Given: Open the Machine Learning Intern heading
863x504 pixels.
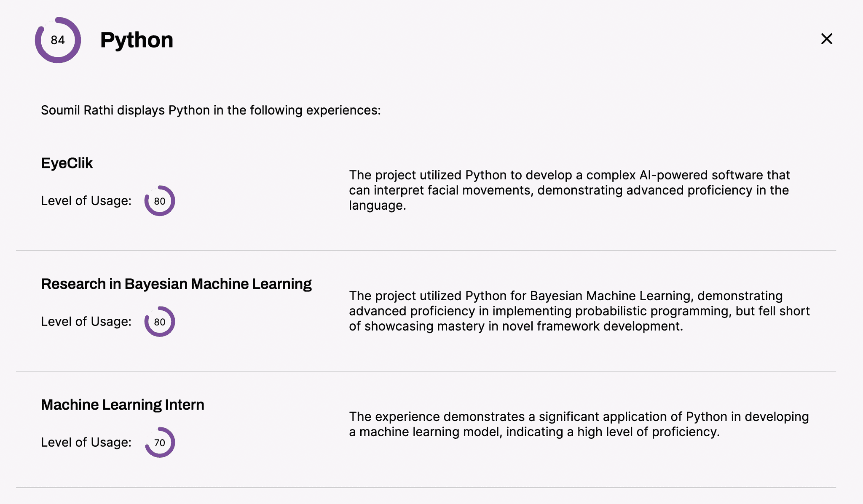Looking at the screenshot, I should [123, 405].
